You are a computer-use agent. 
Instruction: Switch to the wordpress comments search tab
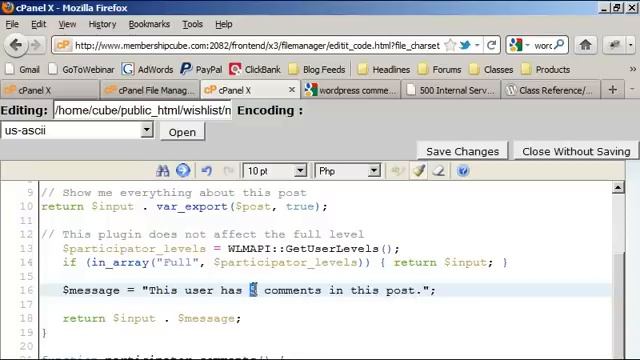[x=351, y=90]
